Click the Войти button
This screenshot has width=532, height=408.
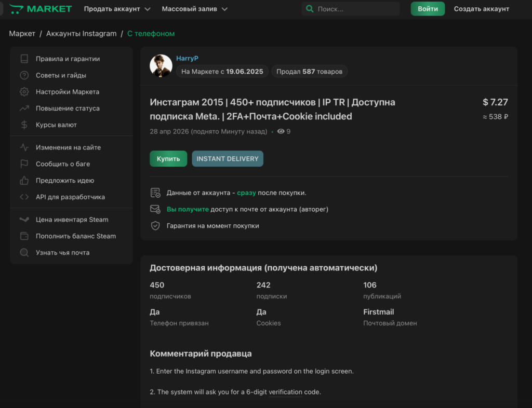click(x=428, y=9)
